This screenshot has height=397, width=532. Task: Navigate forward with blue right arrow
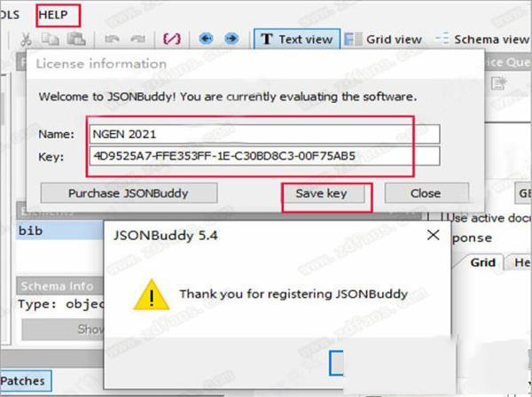pyautogui.click(x=231, y=39)
